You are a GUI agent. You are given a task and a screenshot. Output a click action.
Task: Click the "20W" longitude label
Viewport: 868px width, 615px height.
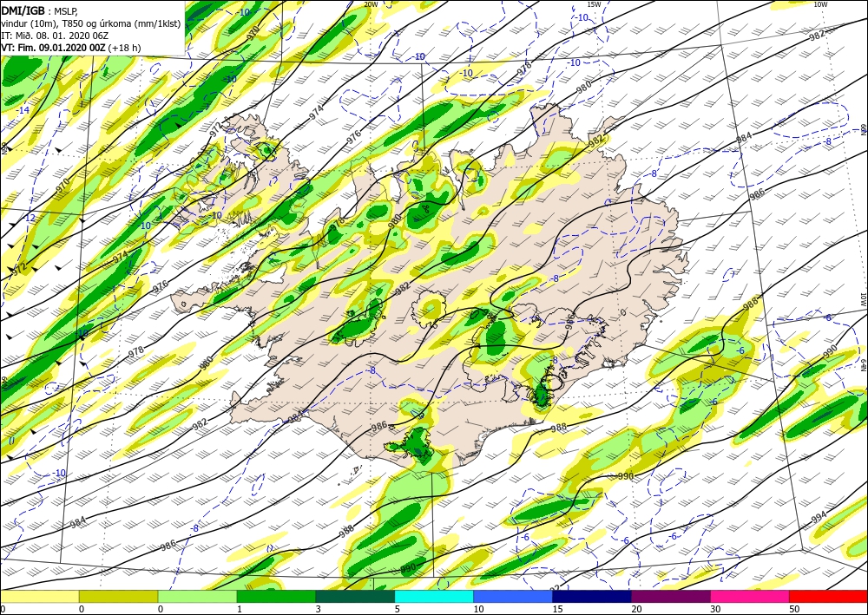coord(371,4)
